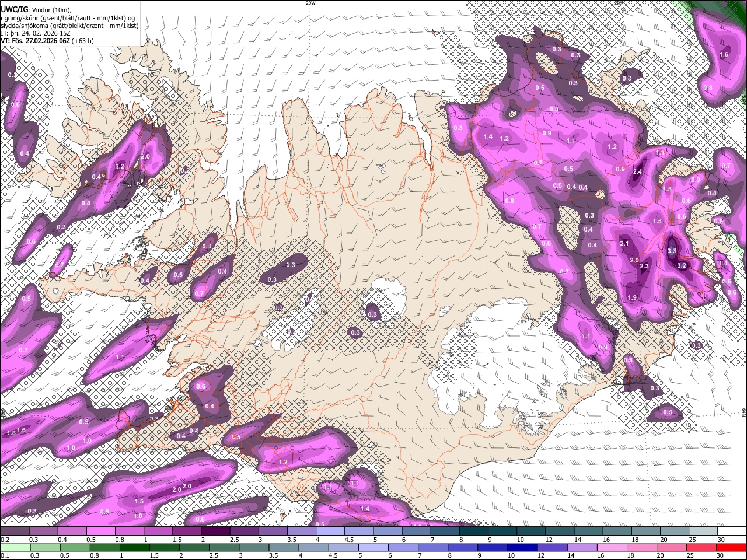Pick the grey-purple 0.2 snow legend swatch
The height and width of the screenshot is (560, 747).
[x=15, y=531]
